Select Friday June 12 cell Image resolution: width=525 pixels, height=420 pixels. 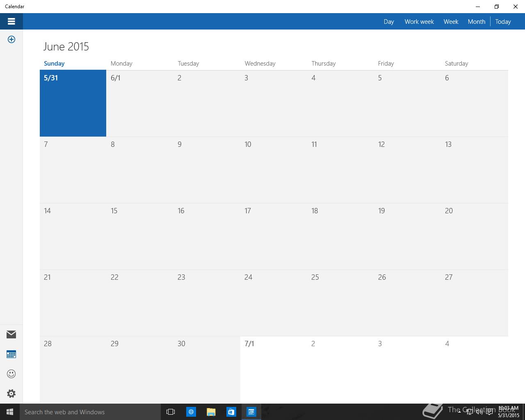[407, 170]
